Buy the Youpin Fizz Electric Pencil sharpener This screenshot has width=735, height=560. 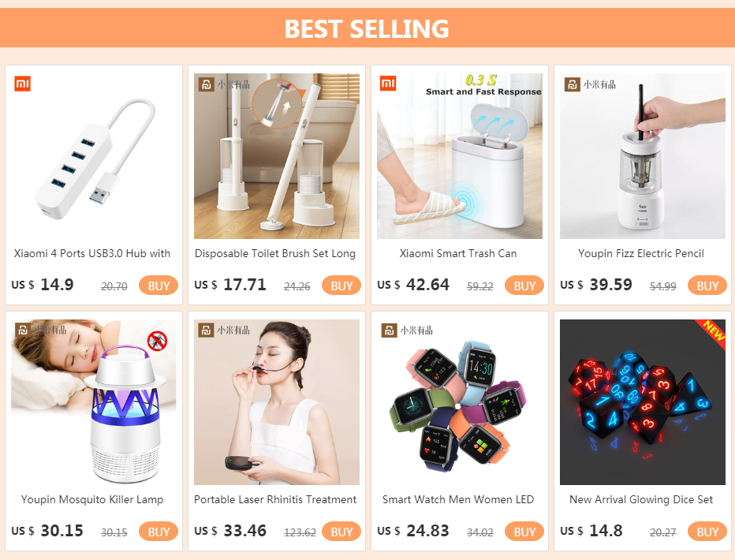(707, 286)
